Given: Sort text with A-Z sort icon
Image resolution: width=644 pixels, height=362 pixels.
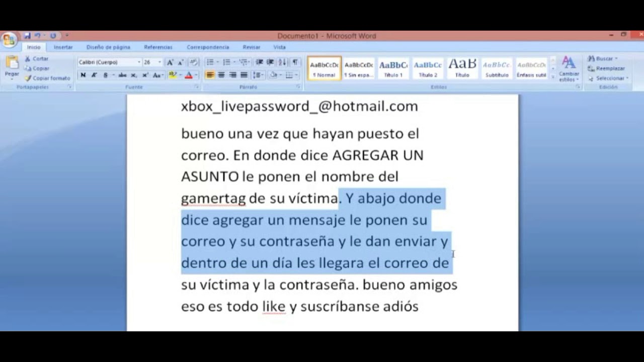Looking at the screenshot, I should [x=283, y=62].
